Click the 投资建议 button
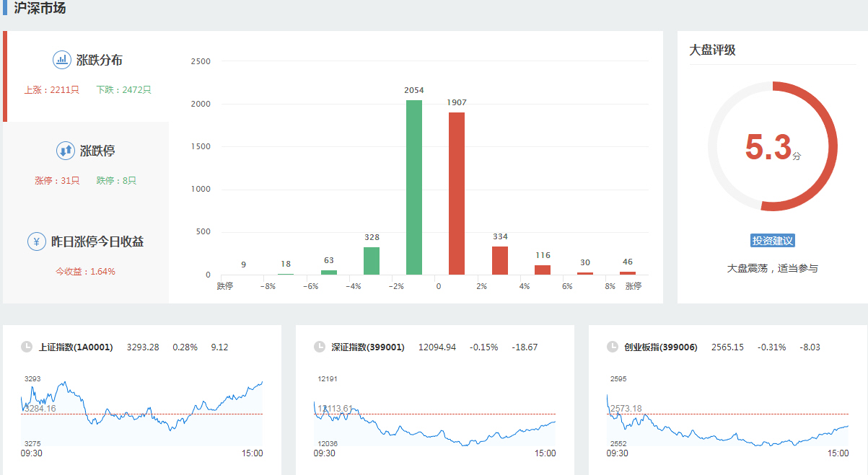 click(772, 241)
